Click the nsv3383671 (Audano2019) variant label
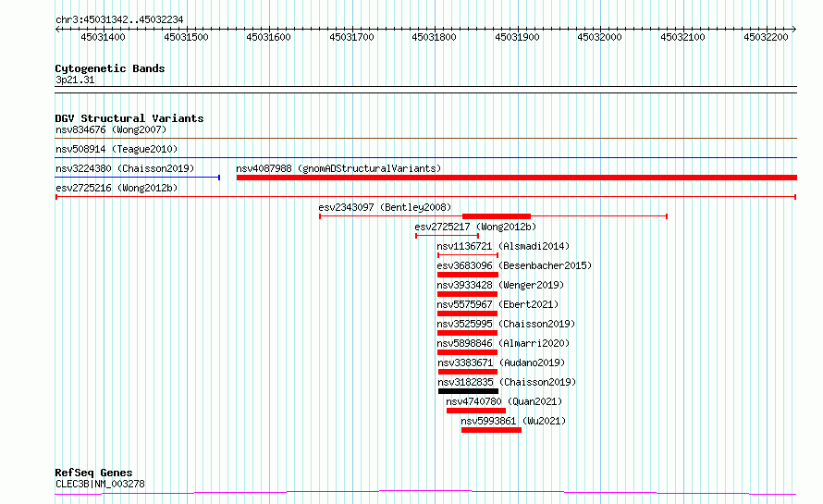 [500, 363]
